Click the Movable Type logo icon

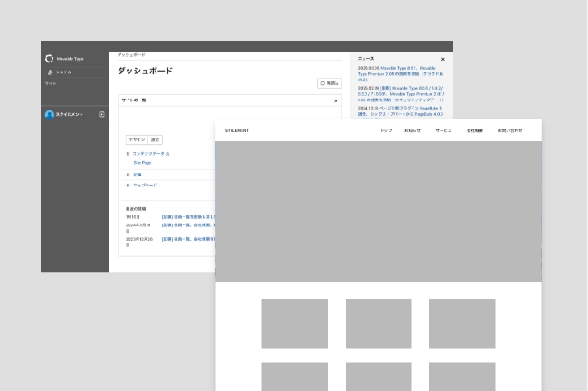(x=49, y=59)
